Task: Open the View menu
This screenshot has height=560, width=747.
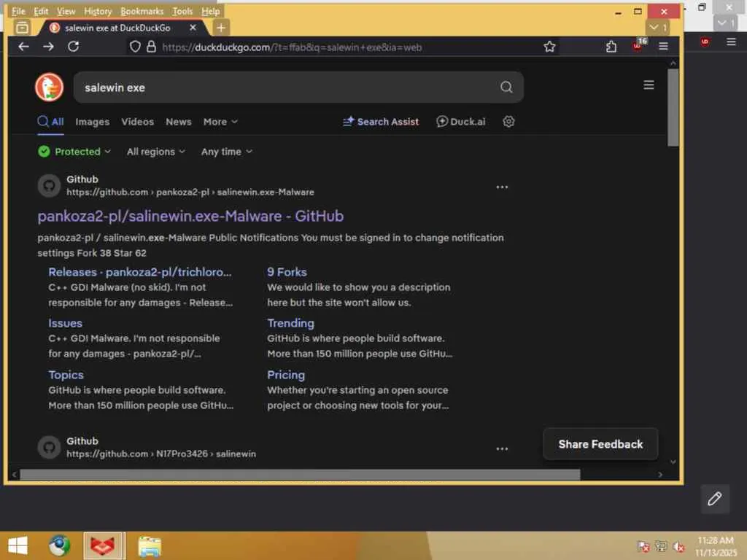Action: pyautogui.click(x=66, y=11)
